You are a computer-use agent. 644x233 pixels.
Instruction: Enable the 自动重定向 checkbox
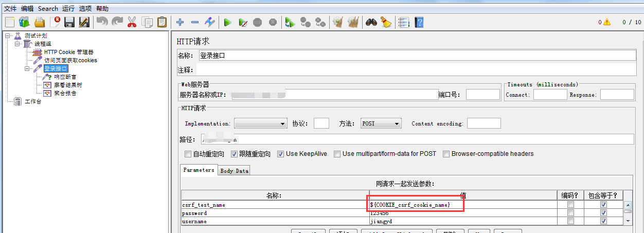click(188, 154)
